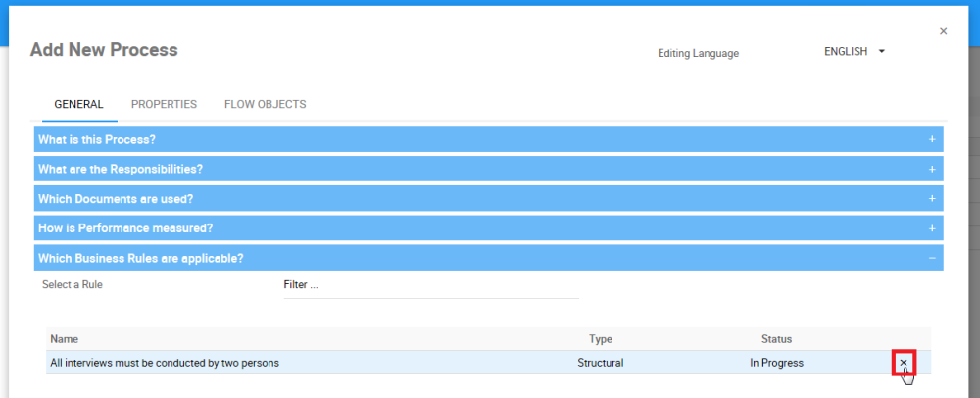Click the arrow beside ENGLISH
The height and width of the screenshot is (398, 980).
[882, 52]
